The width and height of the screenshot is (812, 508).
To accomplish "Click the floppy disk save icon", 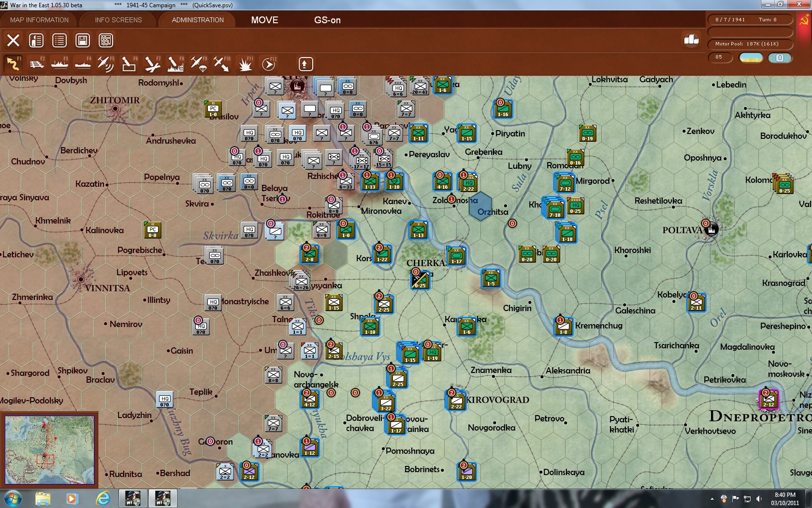I will [x=83, y=40].
